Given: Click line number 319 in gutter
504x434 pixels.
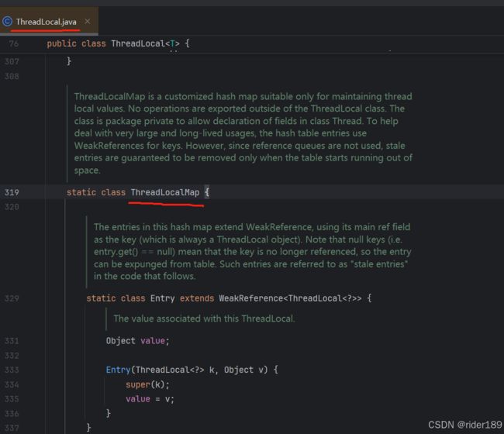Looking at the screenshot, I should coord(12,192).
